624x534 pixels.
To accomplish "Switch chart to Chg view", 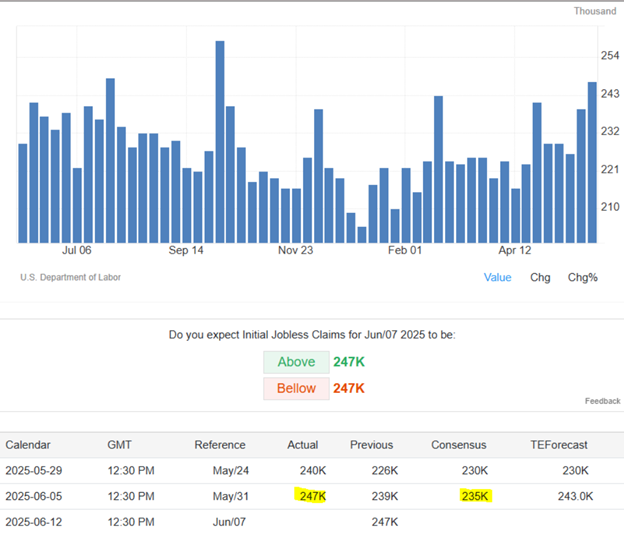I will pyautogui.click(x=540, y=277).
